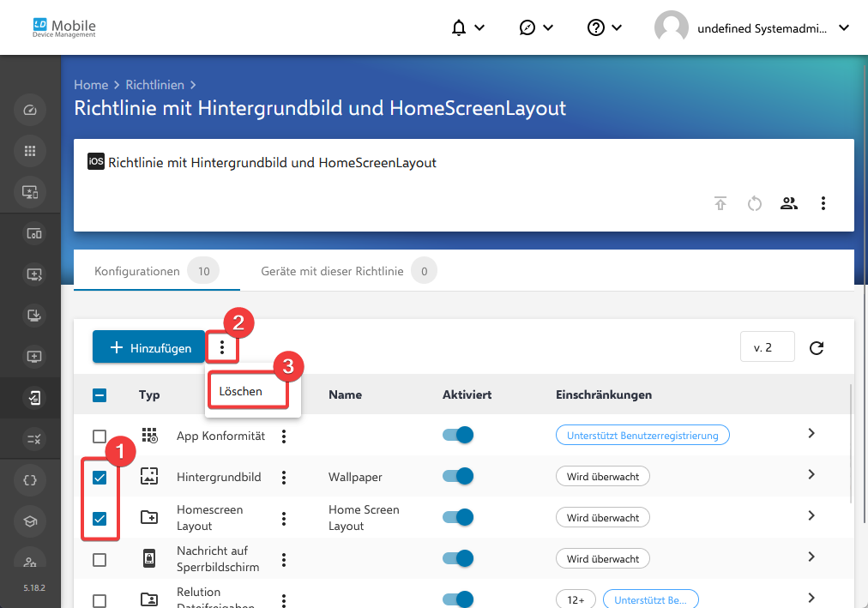
Task: Open the dashboard gauge sidebar icon
Action: [x=30, y=110]
